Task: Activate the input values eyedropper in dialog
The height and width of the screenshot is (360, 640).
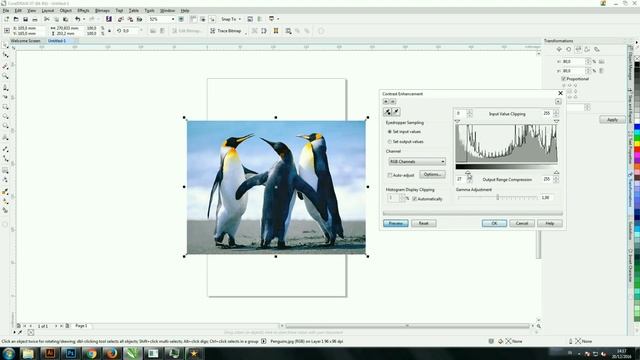Action: coord(387,111)
